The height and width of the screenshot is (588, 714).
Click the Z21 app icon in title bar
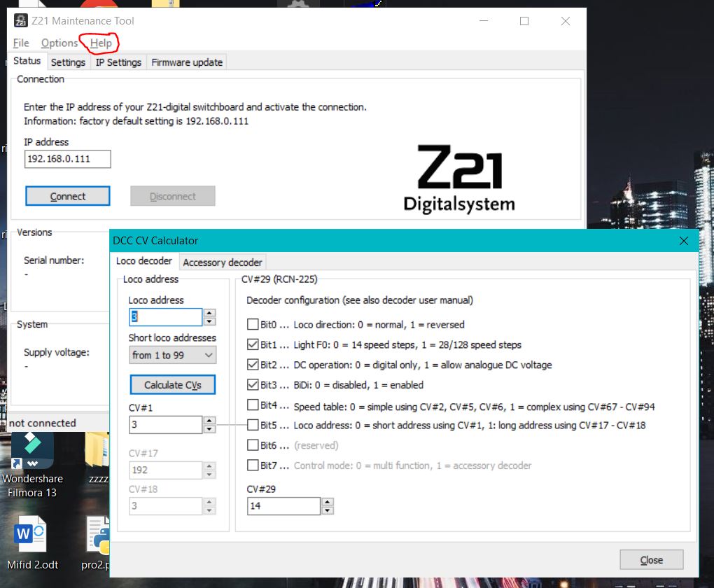click(20, 21)
